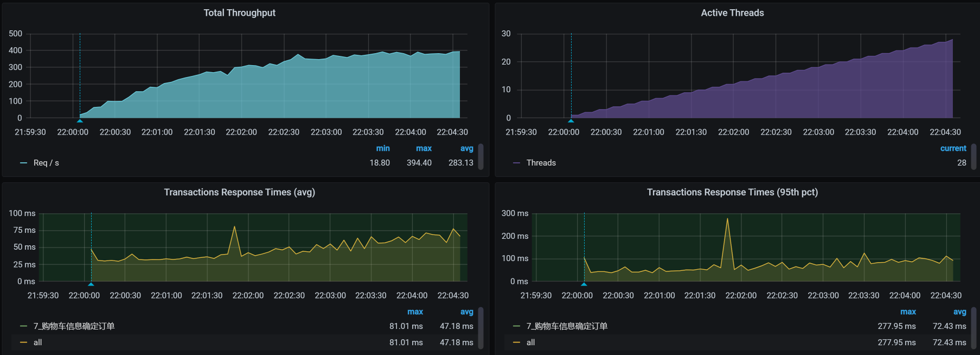Expand Transactions Response Times (95th pct) title menu
This screenshot has width=980, height=355.
pyautogui.click(x=732, y=192)
